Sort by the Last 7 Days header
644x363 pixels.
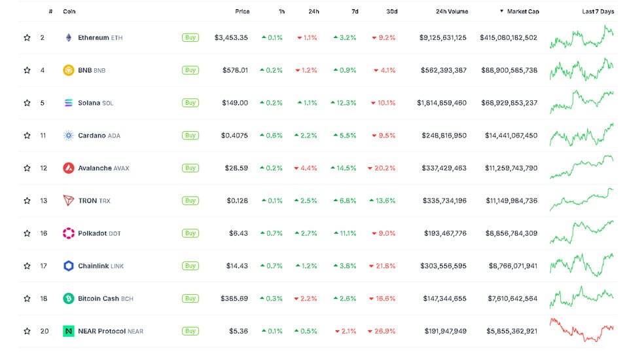tap(598, 12)
